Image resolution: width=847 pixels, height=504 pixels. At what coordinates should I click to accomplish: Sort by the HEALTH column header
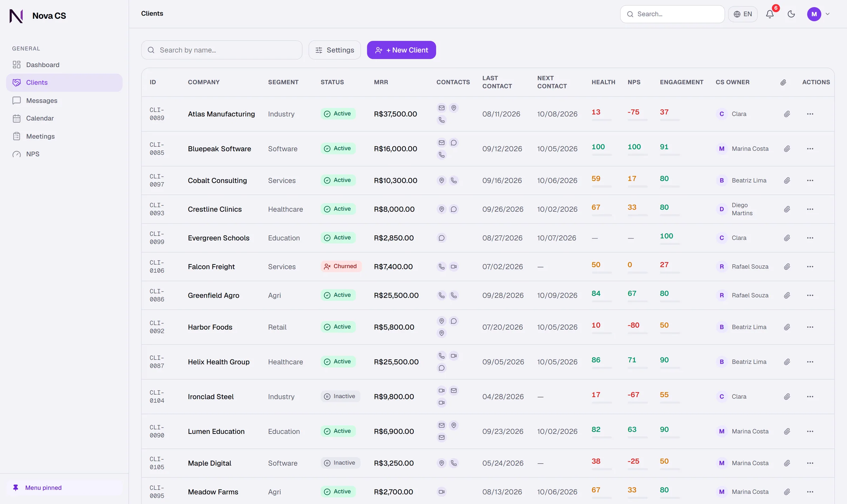point(603,82)
